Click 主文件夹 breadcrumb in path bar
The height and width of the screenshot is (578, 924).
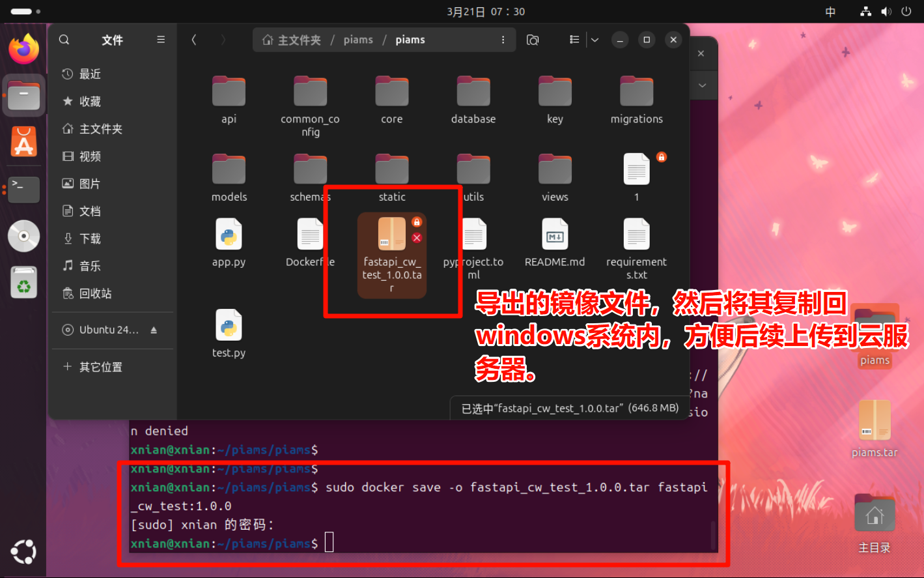click(292, 40)
